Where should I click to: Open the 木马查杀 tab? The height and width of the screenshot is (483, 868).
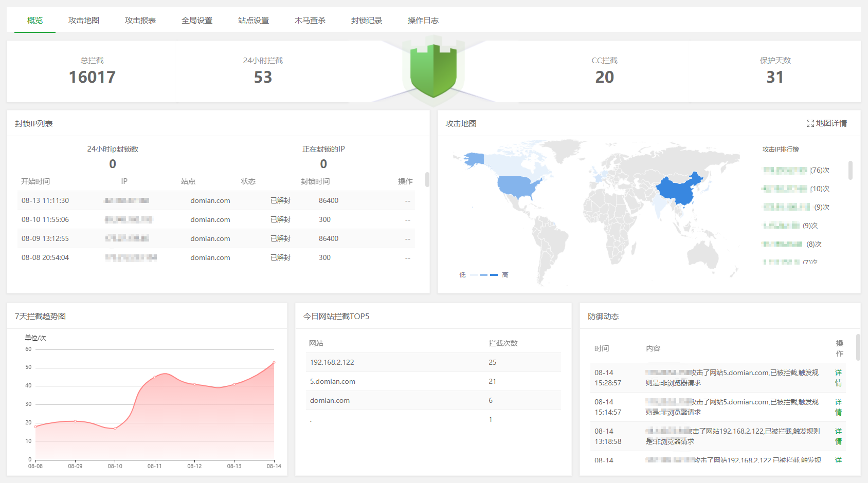(x=310, y=21)
